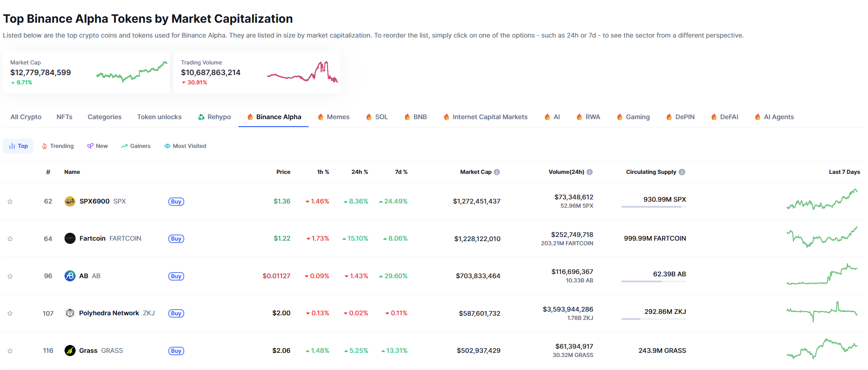Star SPX6900 to add to watchlist
Image resolution: width=868 pixels, height=370 pixels.
click(x=10, y=202)
